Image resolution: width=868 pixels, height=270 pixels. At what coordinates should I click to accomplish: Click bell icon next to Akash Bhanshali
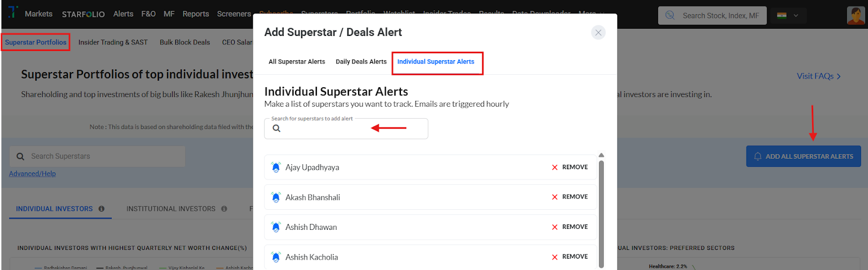pos(276,197)
